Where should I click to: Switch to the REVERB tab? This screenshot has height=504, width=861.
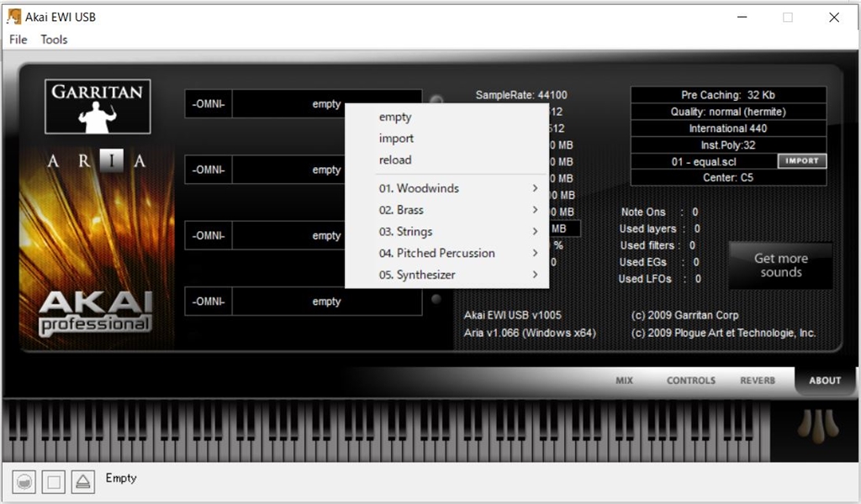coord(758,381)
